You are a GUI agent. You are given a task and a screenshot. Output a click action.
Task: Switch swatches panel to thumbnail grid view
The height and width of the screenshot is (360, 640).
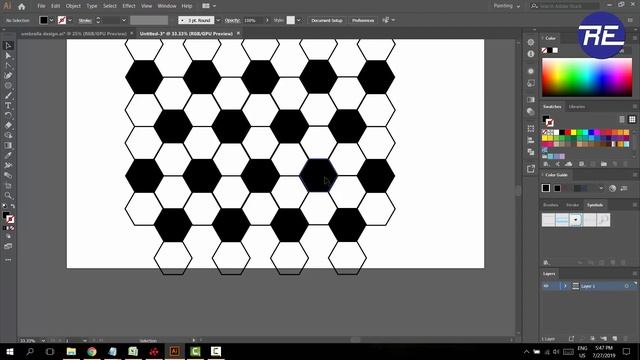point(632,119)
